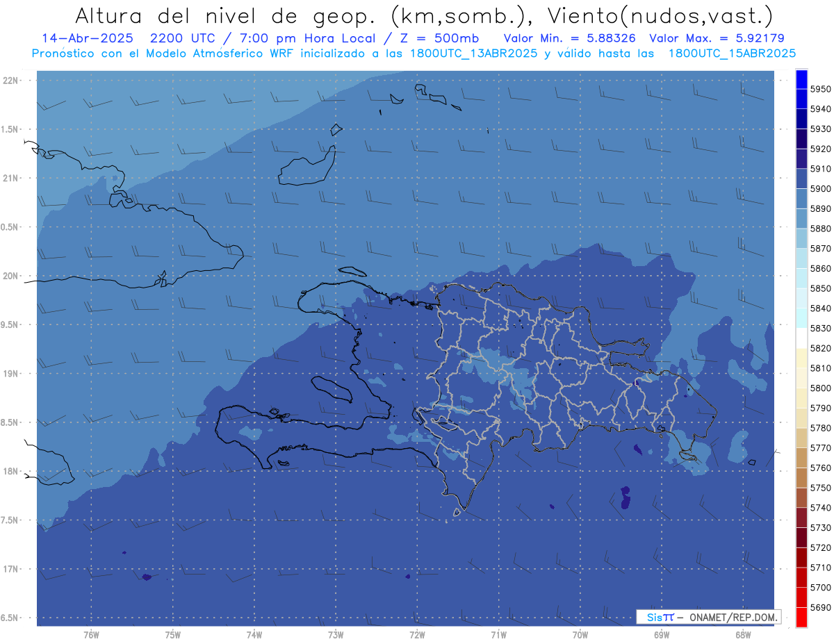Click the 5790 value on the color legend
Viewport: 834px width, 644px height.
click(x=820, y=408)
